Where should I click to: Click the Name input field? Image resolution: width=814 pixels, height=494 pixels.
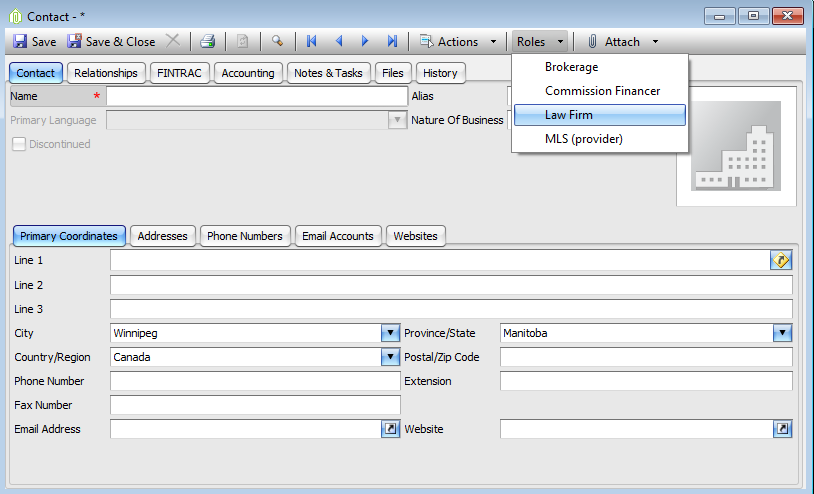[257, 96]
